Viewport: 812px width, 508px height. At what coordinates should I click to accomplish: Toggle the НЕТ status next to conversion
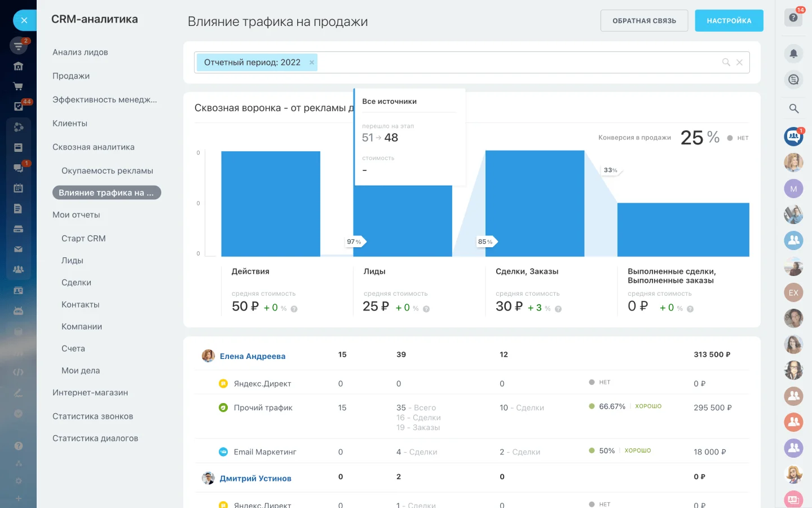(738, 138)
